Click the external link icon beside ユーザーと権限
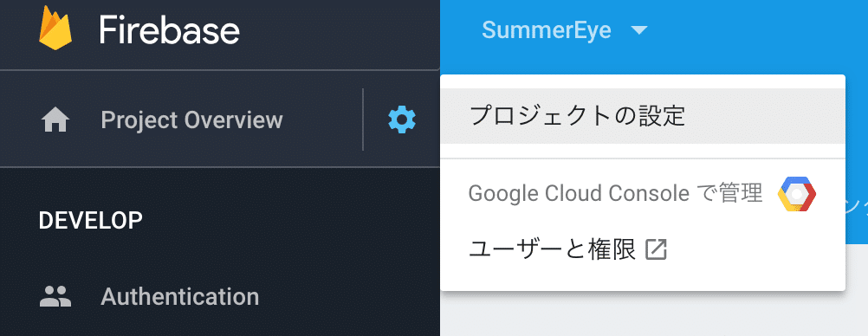Viewport: 868px width, 336px height. 657,250
